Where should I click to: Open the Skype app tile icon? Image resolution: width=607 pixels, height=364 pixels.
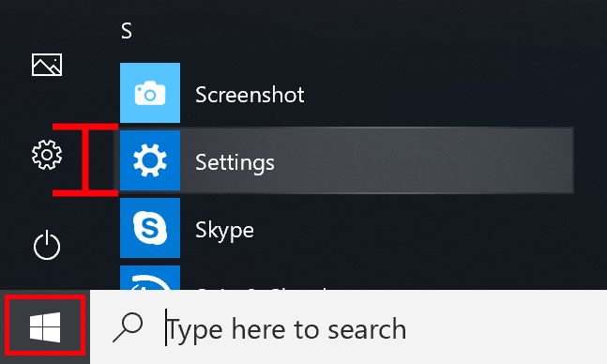pyautogui.click(x=150, y=228)
